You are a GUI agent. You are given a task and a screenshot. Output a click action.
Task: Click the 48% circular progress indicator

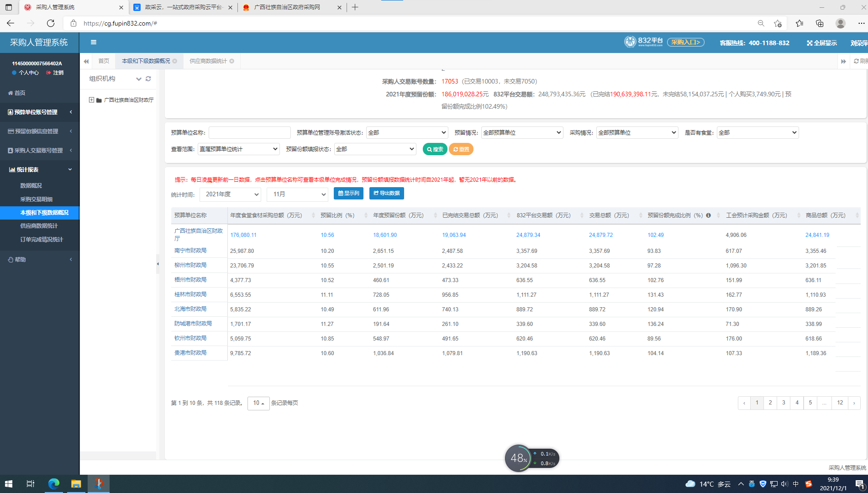pyautogui.click(x=517, y=458)
